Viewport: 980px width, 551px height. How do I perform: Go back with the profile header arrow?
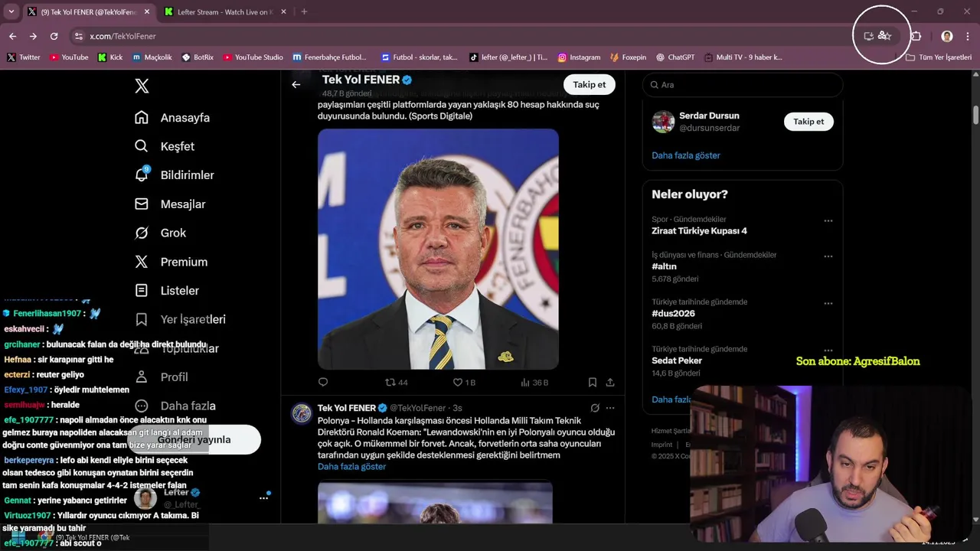click(x=296, y=84)
